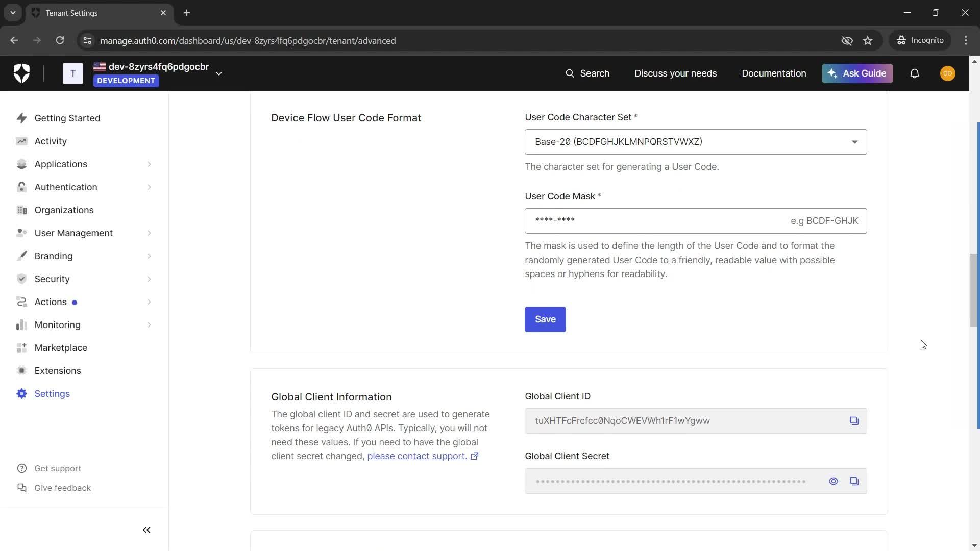Open the tenant switcher chevron
Image resolution: width=980 pixels, height=551 pixels.
tap(219, 73)
